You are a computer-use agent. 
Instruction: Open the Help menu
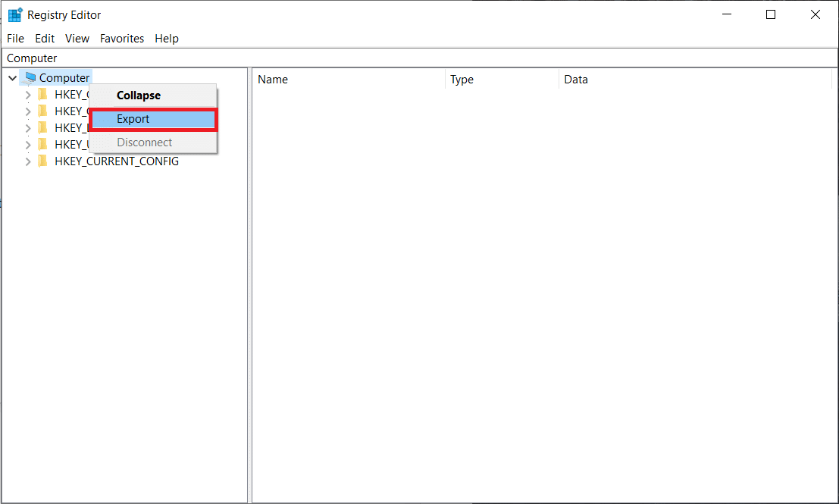click(x=167, y=39)
